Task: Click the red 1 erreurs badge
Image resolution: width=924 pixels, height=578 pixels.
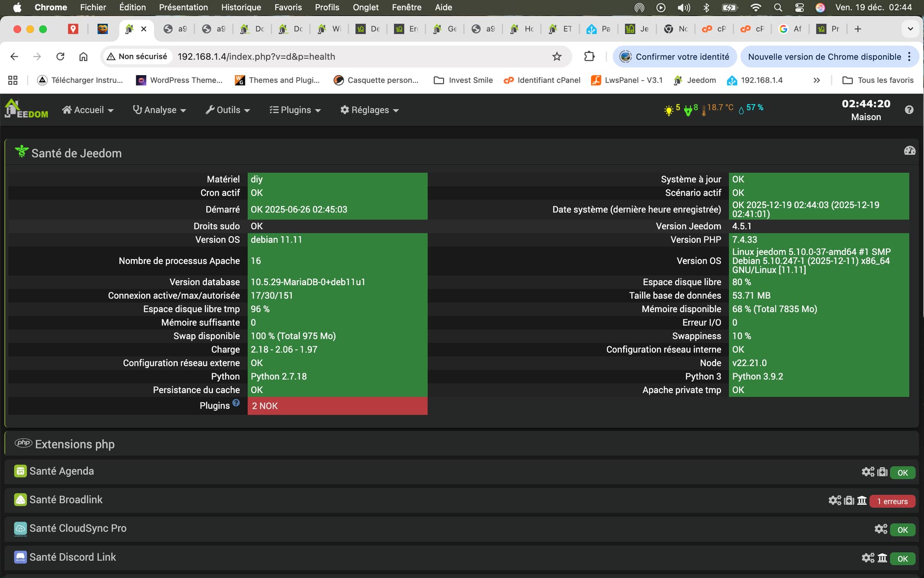Action: coord(892,501)
